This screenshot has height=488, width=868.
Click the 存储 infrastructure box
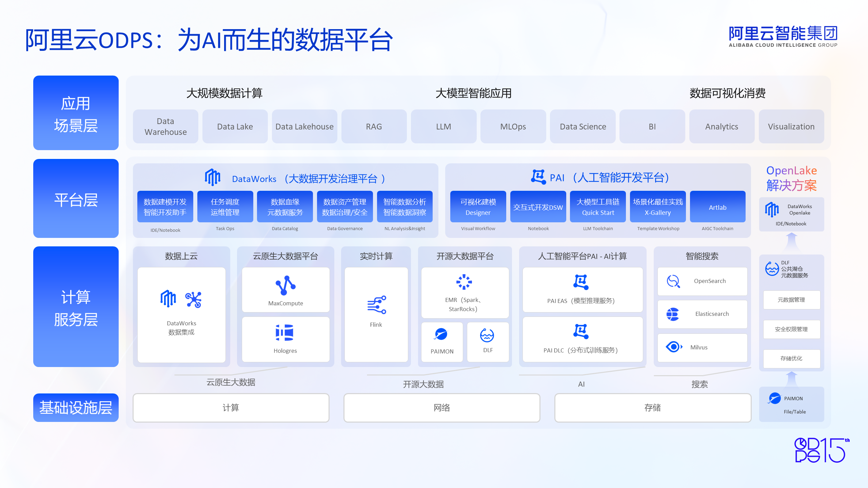(x=653, y=408)
